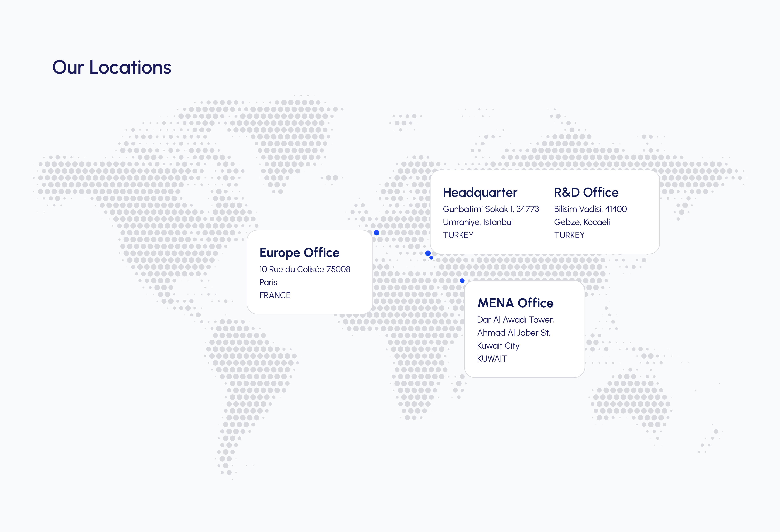Click the blue Kuwait map marker dot
This screenshot has height=532, width=780.
click(462, 280)
